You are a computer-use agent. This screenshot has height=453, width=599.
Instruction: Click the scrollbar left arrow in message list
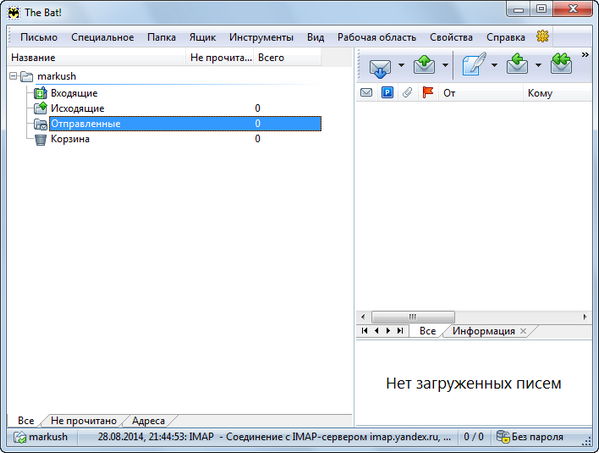tap(363, 317)
